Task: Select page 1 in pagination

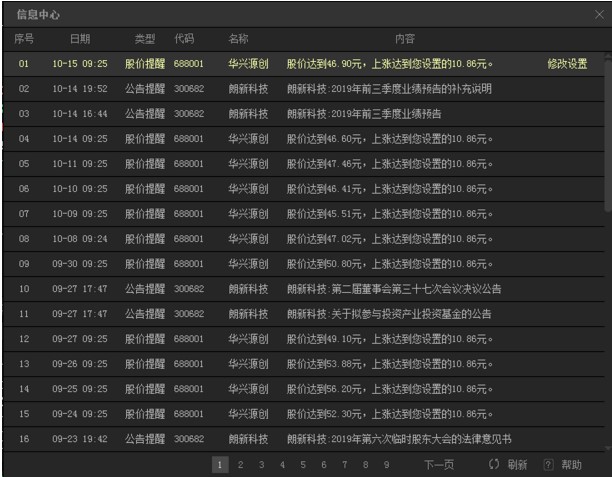Action: (220, 465)
